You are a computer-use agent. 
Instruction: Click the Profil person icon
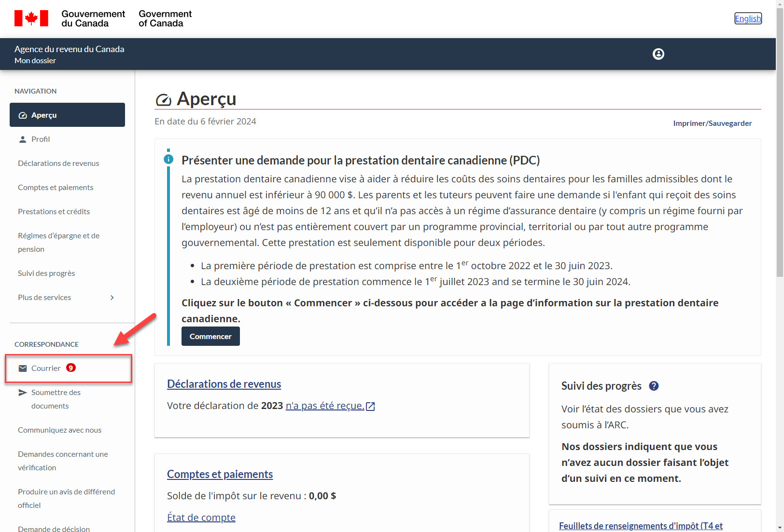point(23,139)
